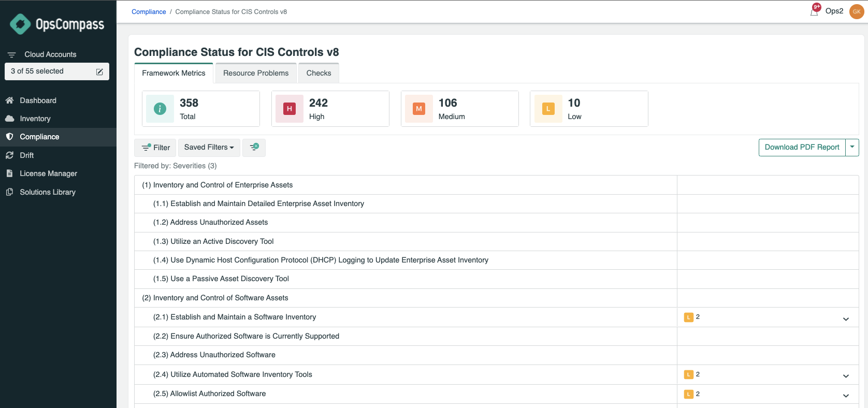This screenshot has width=868, height=408.
Task: Click the Download PDF Report button
Action: pyautogui.click(x=802, y=148)
